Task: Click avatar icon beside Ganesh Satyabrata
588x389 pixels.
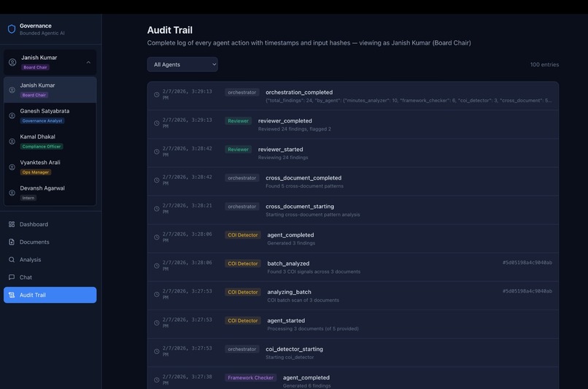Action: click(x=12, y=115)
